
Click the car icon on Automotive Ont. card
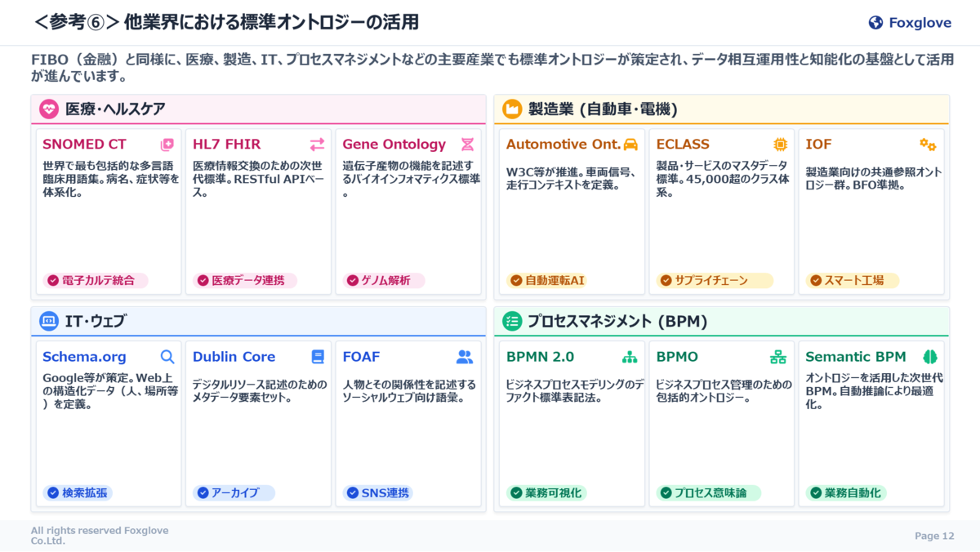coord(630,145)
